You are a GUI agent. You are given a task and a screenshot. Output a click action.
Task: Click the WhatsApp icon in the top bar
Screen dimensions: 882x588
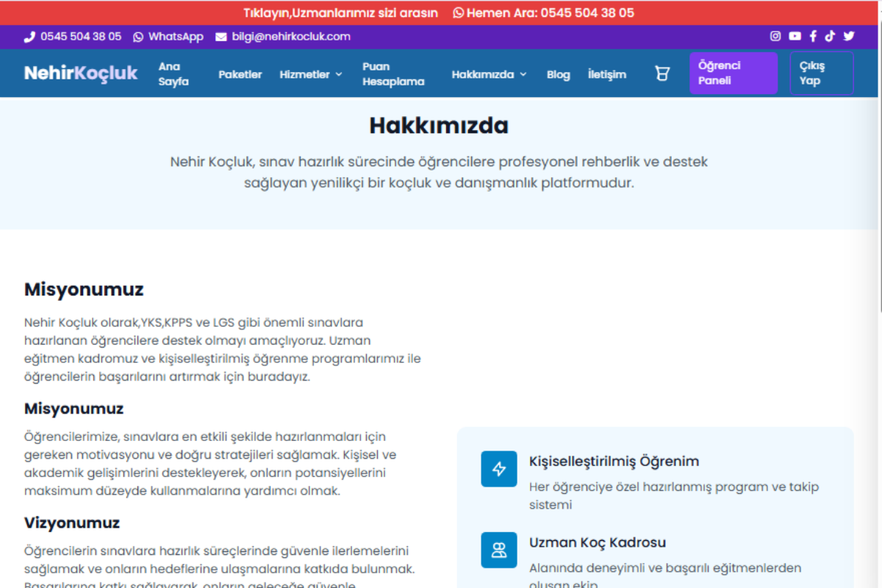point(137,36)
